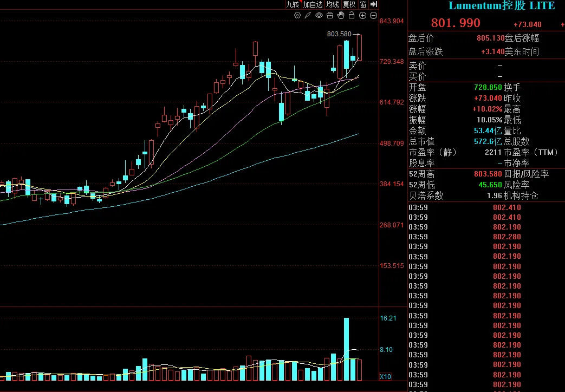
Task: Click the tallest cyan volume bar
Action: coord(346,349)
